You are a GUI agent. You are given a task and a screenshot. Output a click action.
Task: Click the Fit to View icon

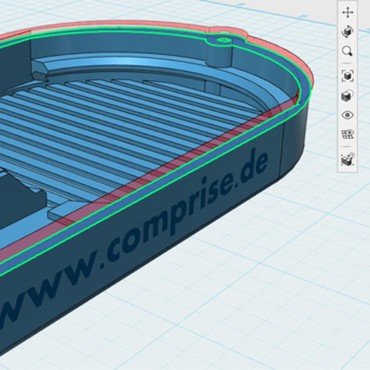click(347, 76)
